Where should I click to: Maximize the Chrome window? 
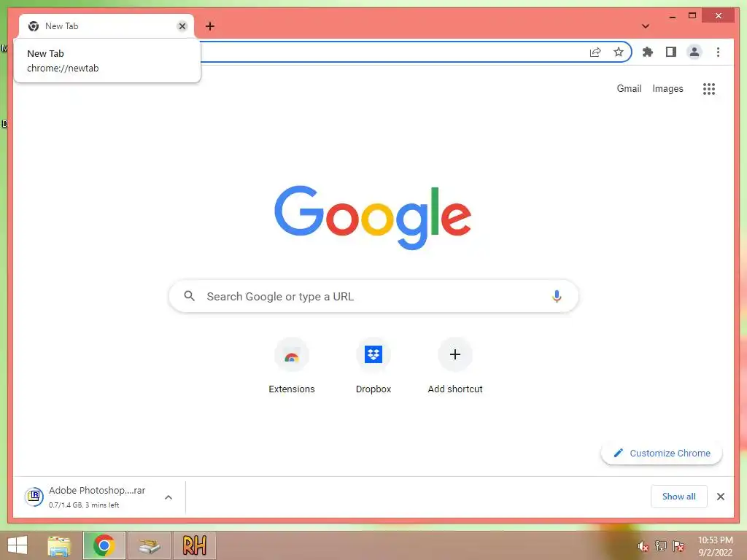[x=692, y=16]
